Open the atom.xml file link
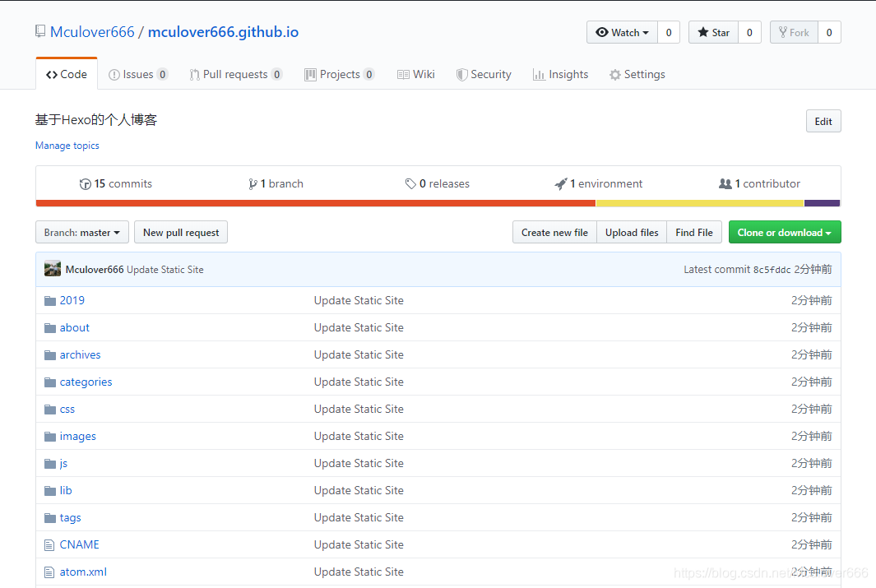 (83, 572)
